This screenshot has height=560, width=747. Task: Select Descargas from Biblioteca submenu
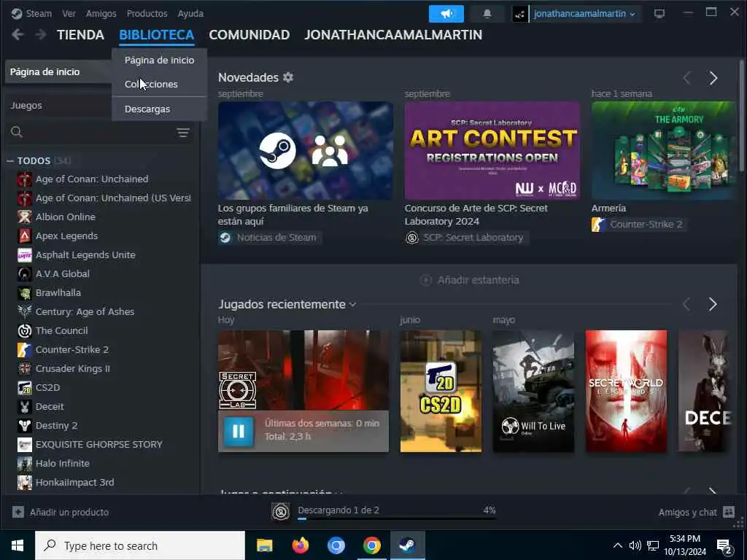(159, 109)
